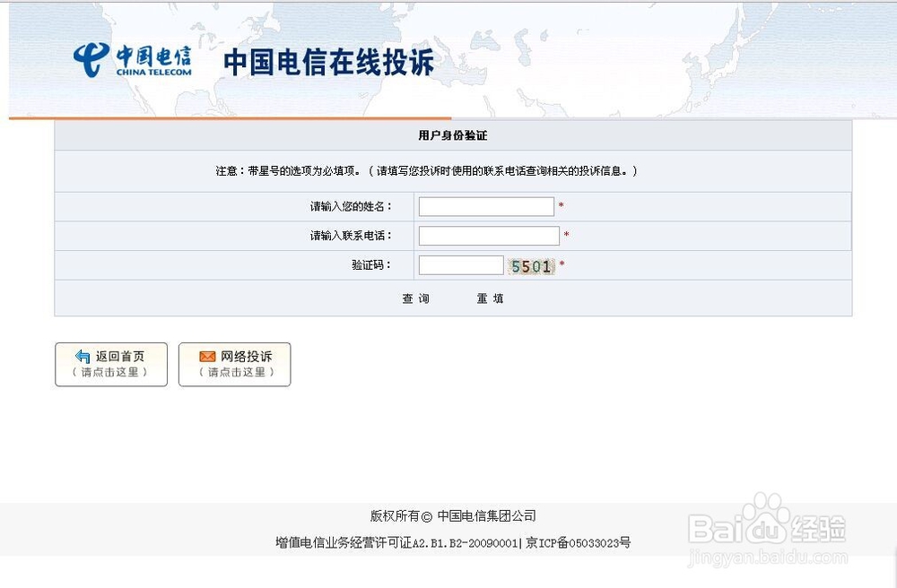Open online complaints via 网络投诉 button
Screen dimensions: 897x588
pyautogui.click(x=234, y=364)
